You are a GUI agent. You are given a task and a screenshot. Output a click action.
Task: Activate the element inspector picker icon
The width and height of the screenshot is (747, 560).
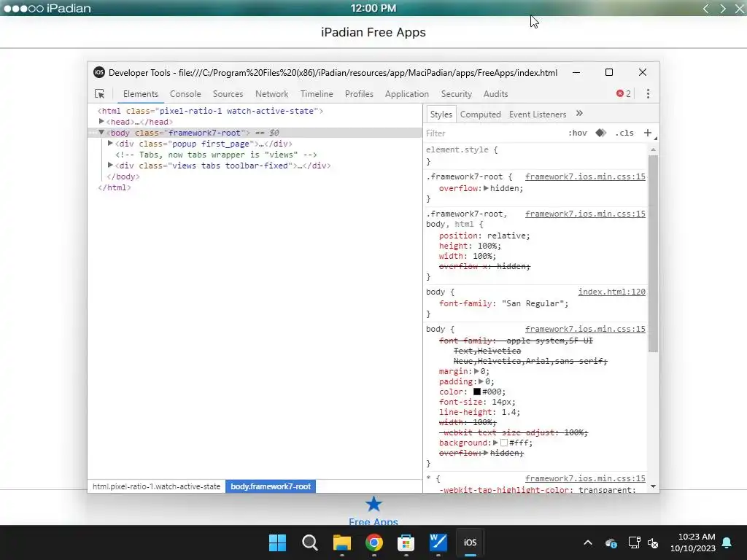pos(99,94)
